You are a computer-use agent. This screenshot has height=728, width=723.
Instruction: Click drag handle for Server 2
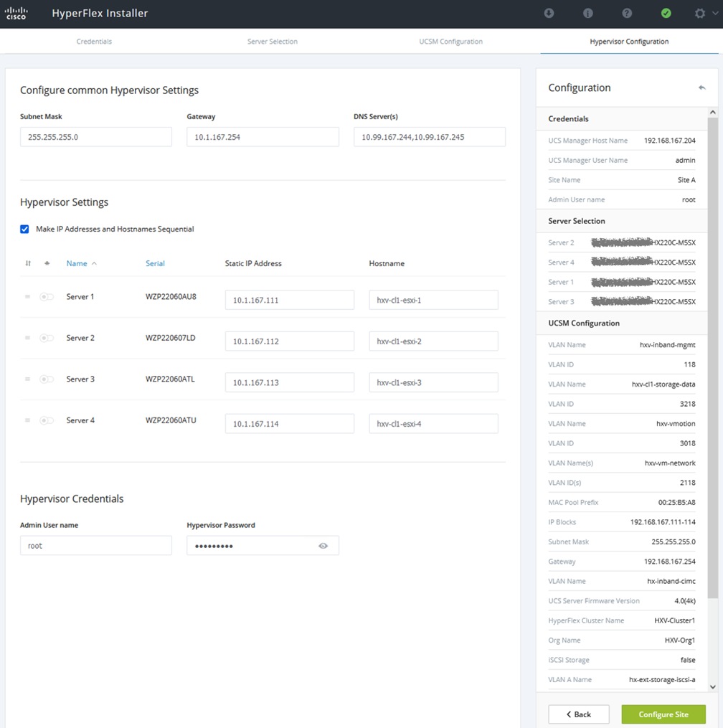[x=27, y=338]
